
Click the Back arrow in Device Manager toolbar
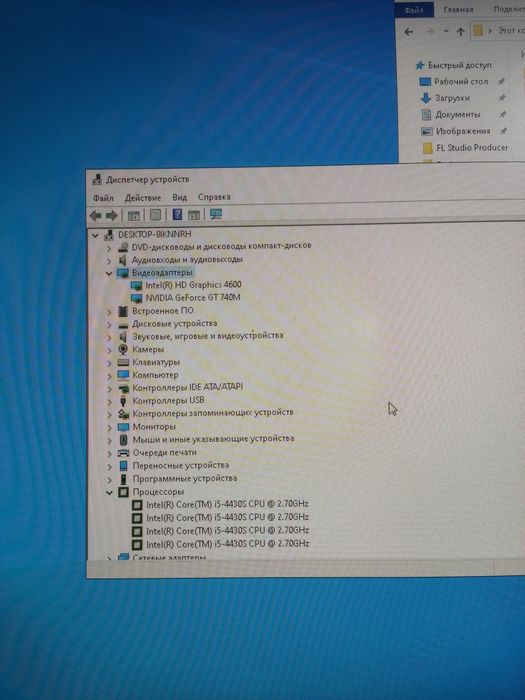point(96,216)
